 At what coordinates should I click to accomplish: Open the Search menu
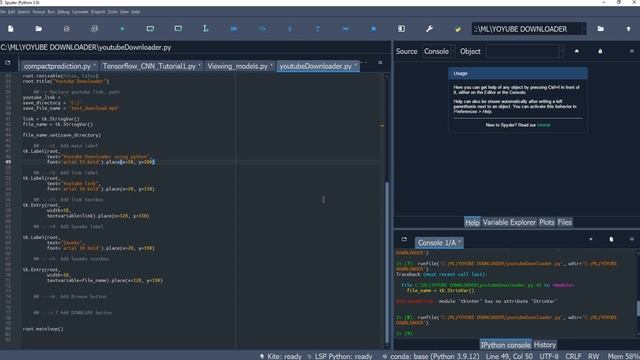click(x=24, y=12)
